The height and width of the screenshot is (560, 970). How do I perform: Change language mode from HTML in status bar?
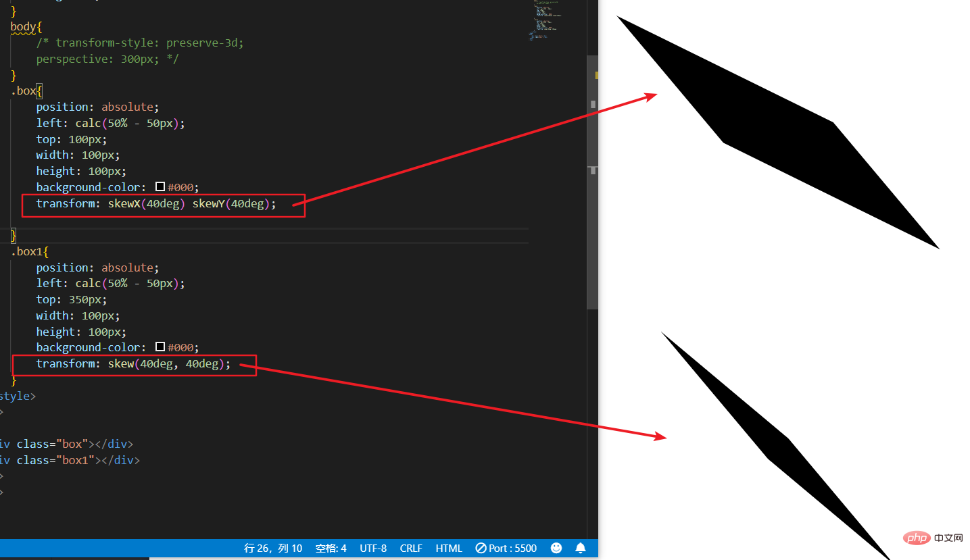(449, 548)
